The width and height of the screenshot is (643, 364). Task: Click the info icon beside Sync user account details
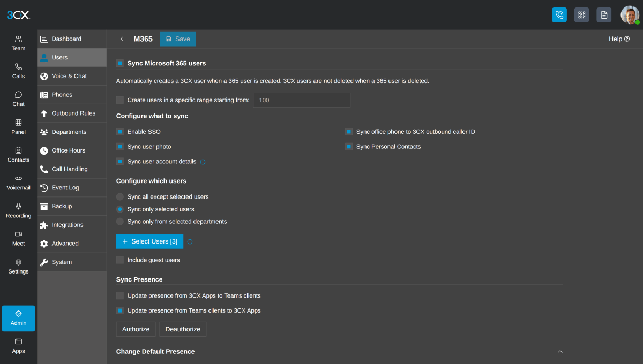203,162
